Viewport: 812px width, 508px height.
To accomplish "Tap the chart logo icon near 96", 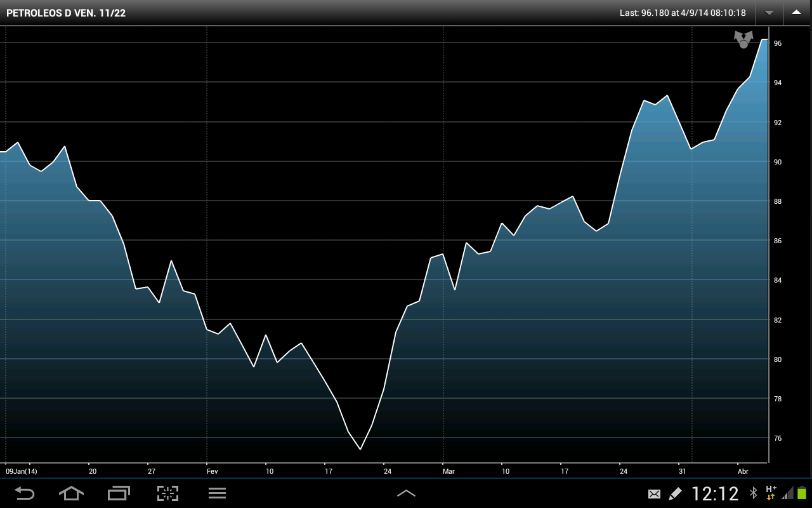I will tap(743, 39).
